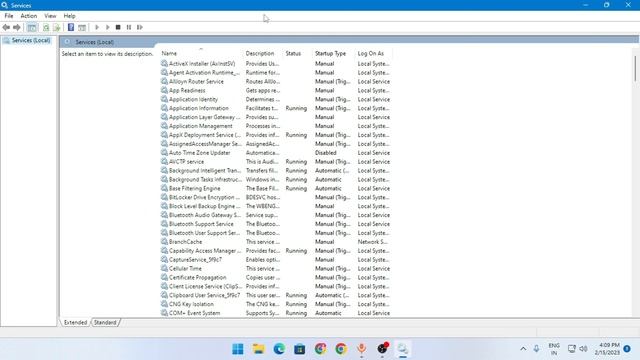Screen dimensions: 640x360
Task: Switch to the Extended tab
Action: pyautogui.click(x=76, y=322)
